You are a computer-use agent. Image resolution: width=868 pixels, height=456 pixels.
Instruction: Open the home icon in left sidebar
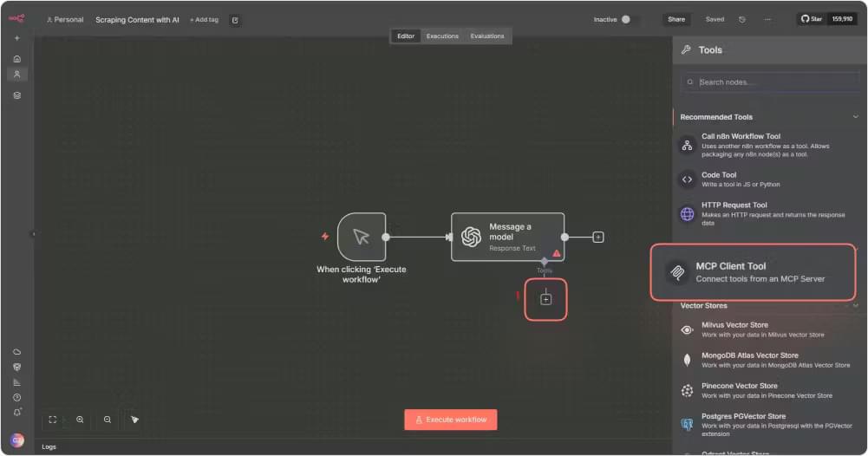coord(16,59)
